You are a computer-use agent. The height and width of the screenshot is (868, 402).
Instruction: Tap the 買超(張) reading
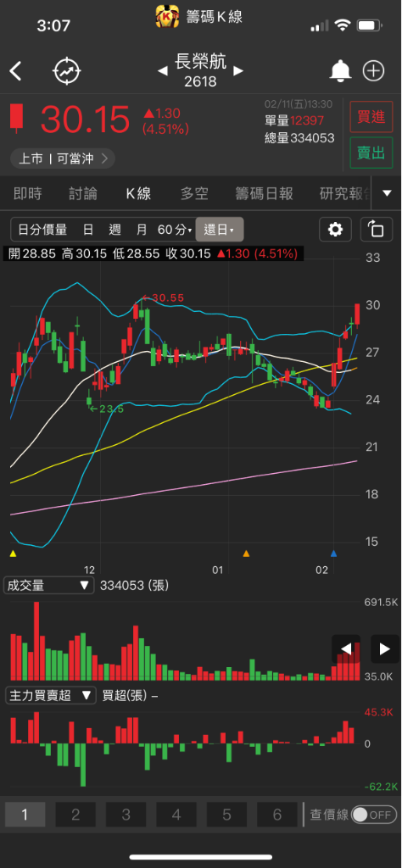coord(131,696)
